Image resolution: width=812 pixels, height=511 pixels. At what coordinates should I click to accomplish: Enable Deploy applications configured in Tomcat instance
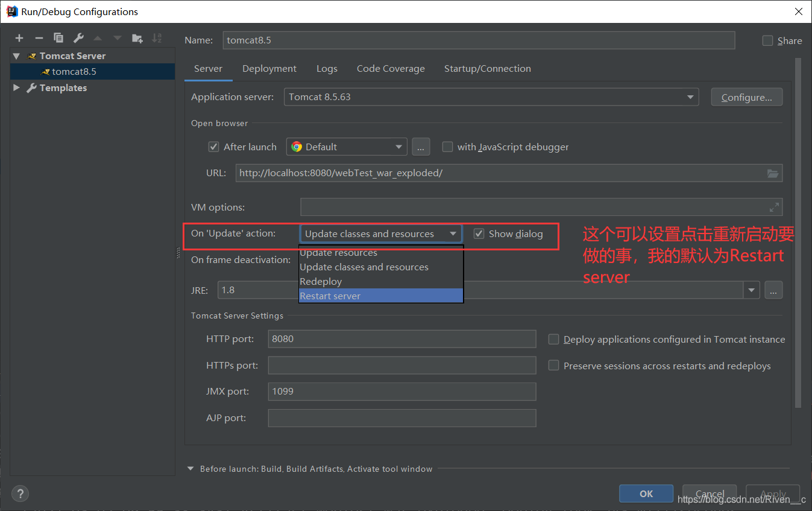coord(553,339)
